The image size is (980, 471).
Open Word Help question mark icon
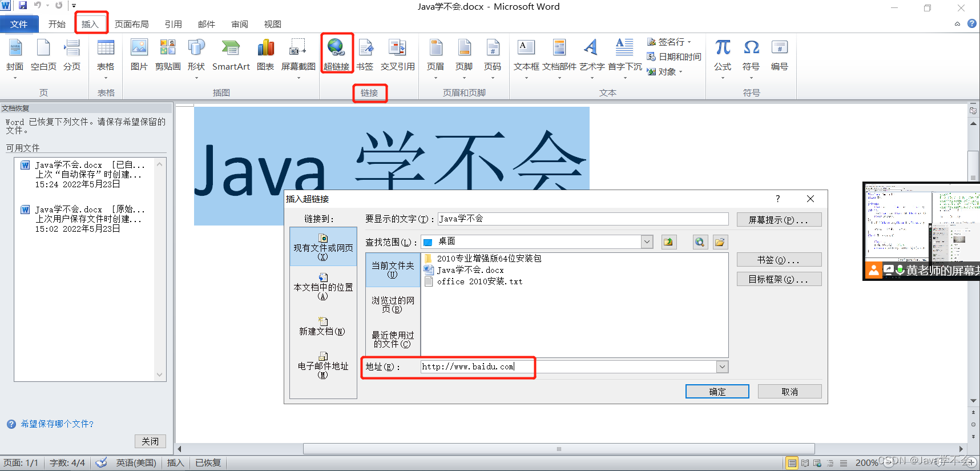pyautogui.click(x=972, y=23)
